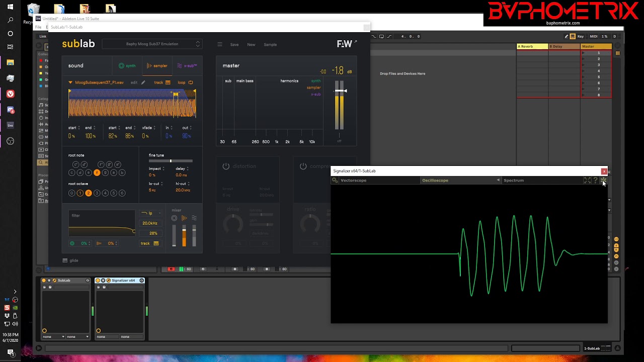Toggle the distortion power button
644x362 pixels.
click(x=226, y=166)
